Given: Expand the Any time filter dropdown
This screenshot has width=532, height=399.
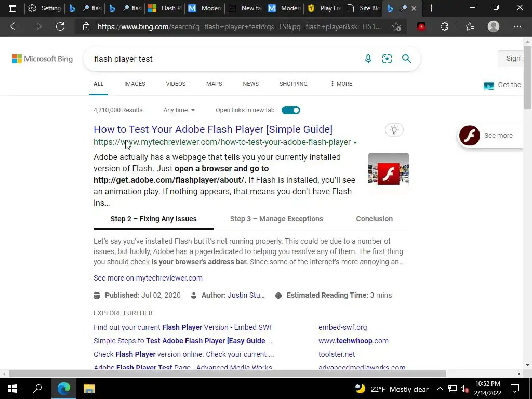Looking at the screenshot, I should [179, 110].
